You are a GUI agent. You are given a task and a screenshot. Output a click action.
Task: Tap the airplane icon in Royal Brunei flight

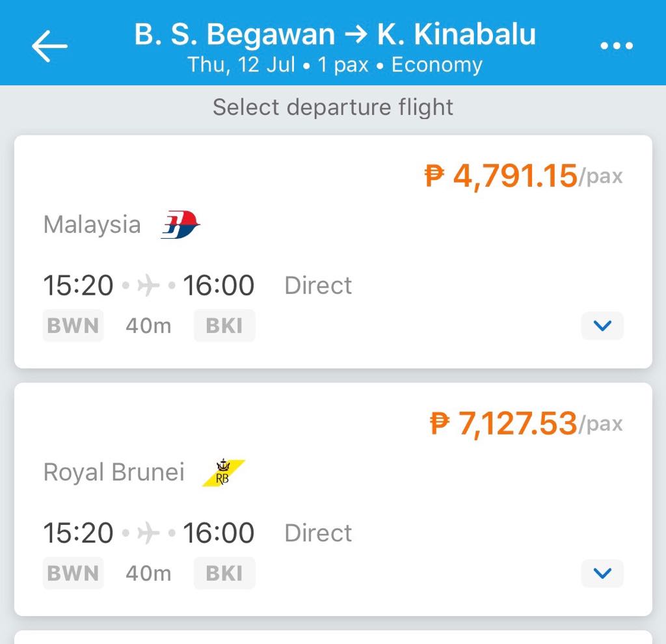tap(149, 533)
